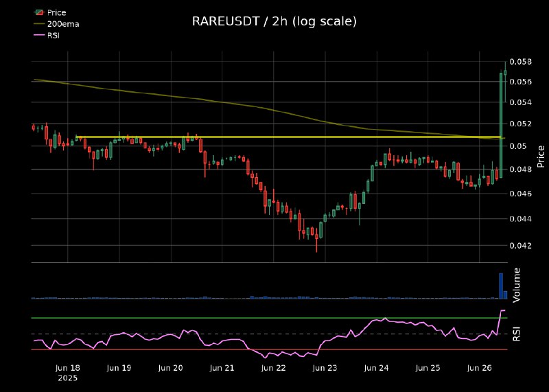Click the large green breakout candle
Image resolution: width=549 pixels, height=392 pixels.
tap(501, 125)
